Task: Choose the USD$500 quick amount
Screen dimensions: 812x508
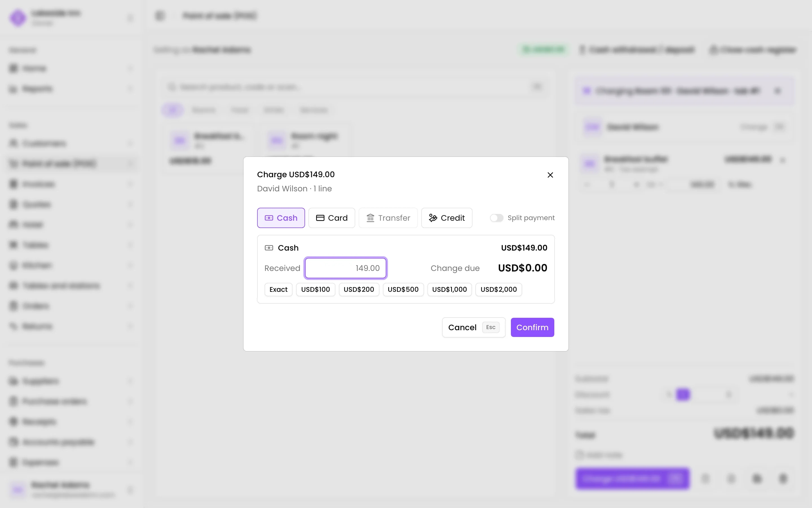Action: [x=403, y=289]
